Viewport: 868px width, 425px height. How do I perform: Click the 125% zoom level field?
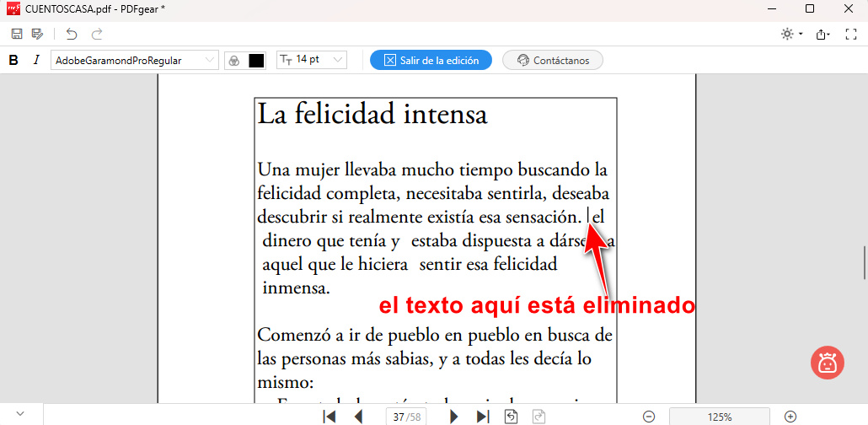[720, 416]
